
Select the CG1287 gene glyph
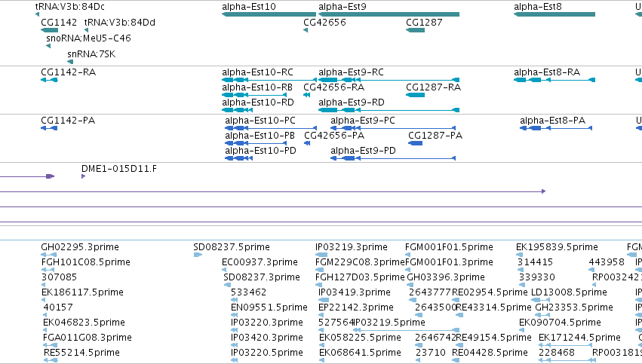click(415, 30)
